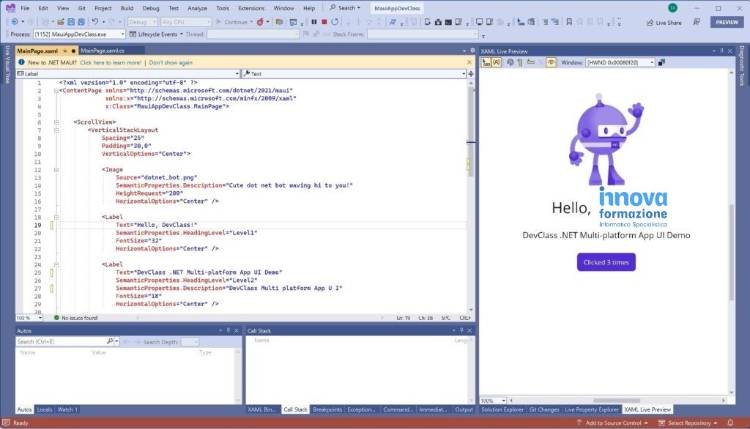This screenshot has width=750, height=429.
Task: Click the feedback icon next to Live Share
Action: click(696, 21)
